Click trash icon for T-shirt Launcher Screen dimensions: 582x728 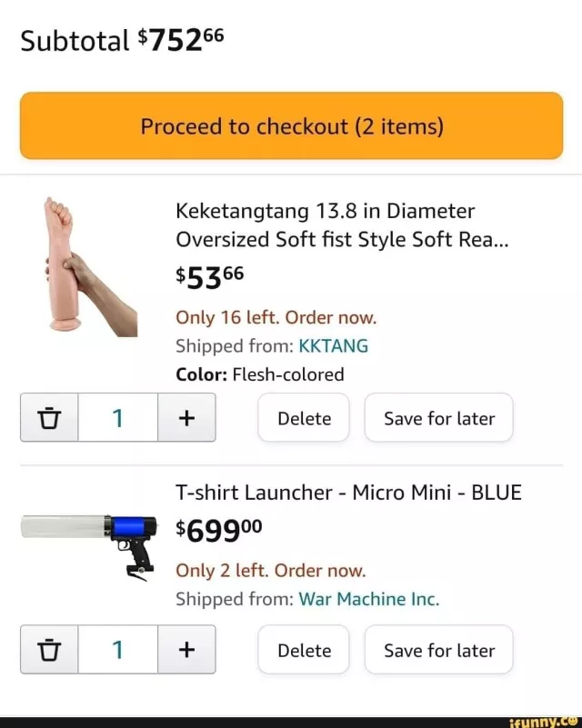coord(49,650)
